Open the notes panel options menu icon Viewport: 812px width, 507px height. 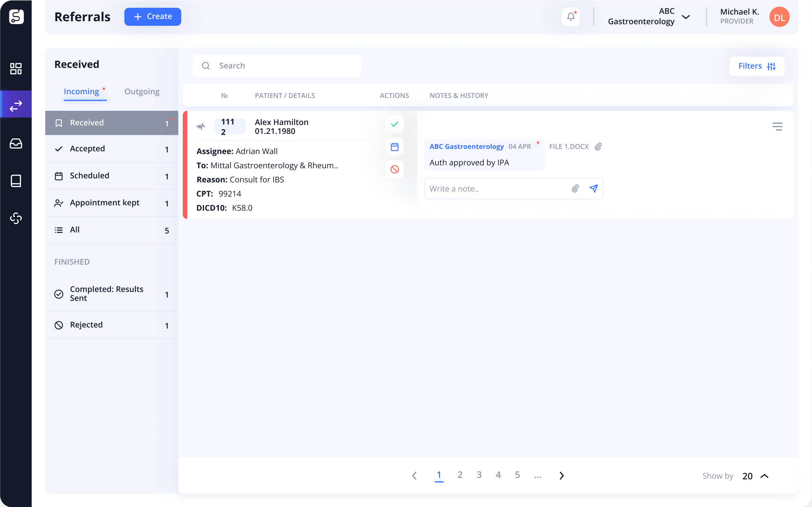777,126
